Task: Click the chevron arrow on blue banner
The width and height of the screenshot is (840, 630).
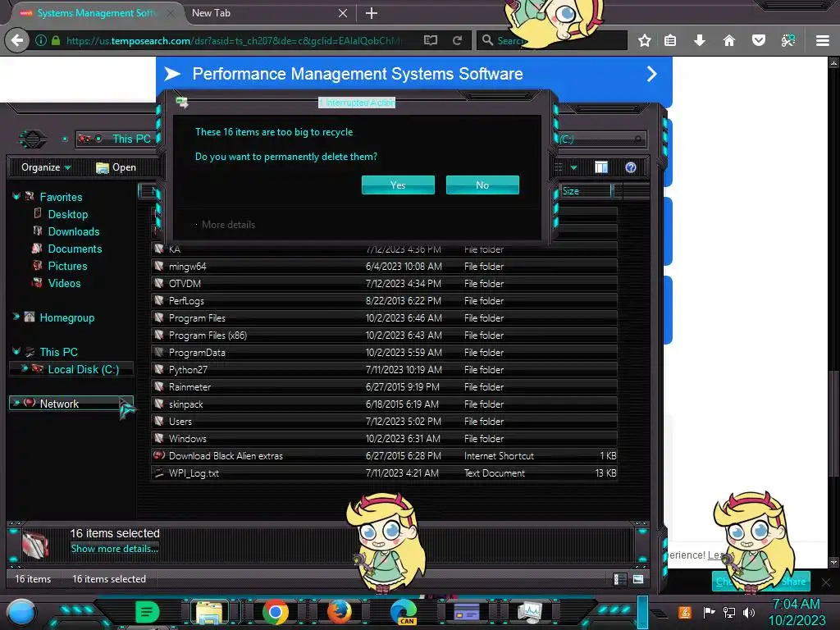Action: (651, 74)
